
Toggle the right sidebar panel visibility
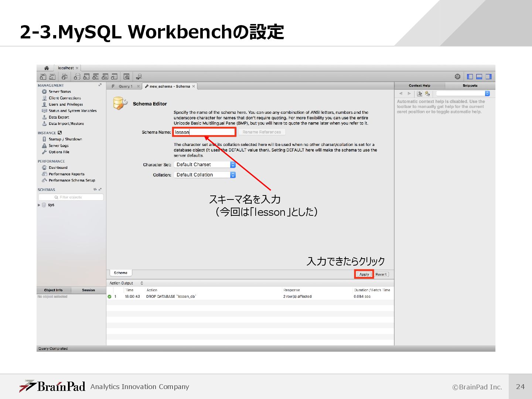488,76
